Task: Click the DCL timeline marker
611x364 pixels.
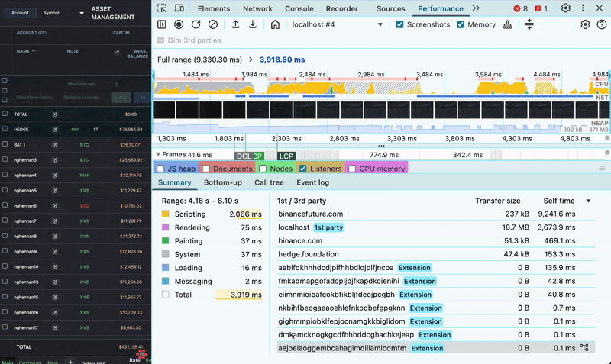Action: coord(244,156)
